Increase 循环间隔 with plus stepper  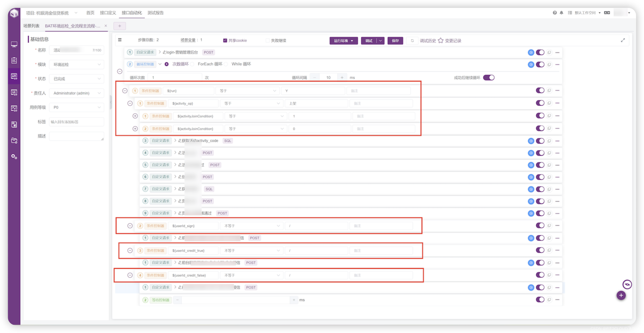[x=342, y=77]
